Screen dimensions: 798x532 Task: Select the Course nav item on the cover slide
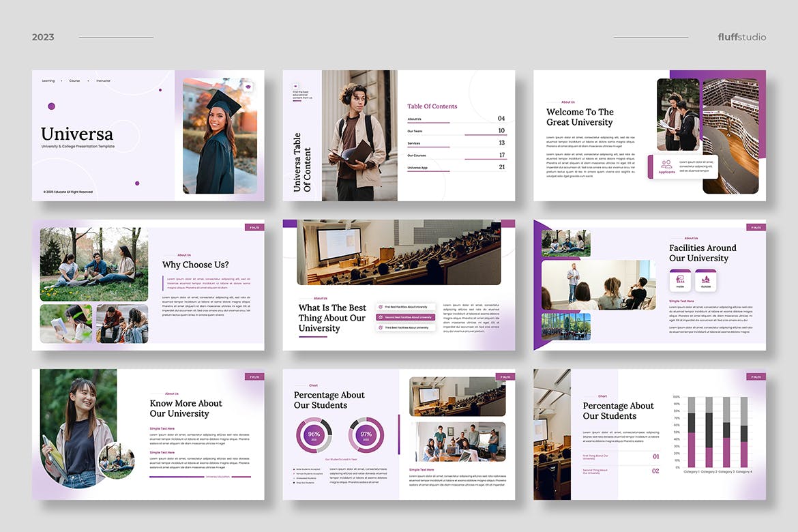coord(74,80)
